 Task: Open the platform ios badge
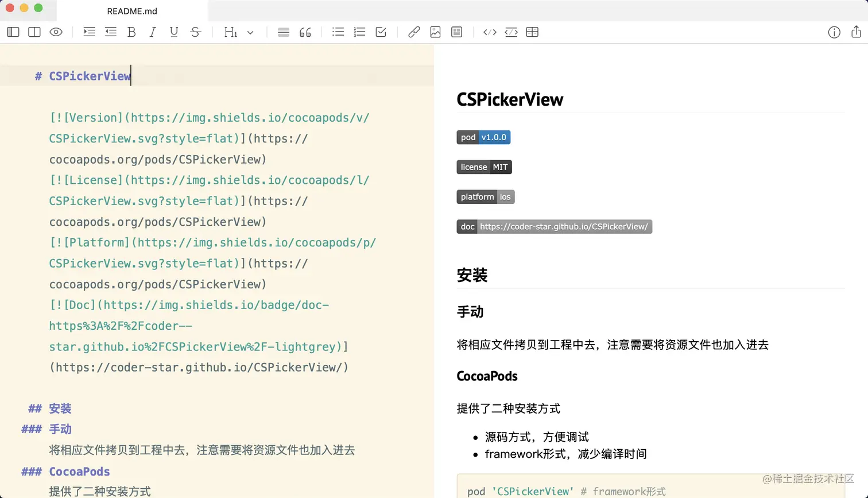click(x=486, y=197)
